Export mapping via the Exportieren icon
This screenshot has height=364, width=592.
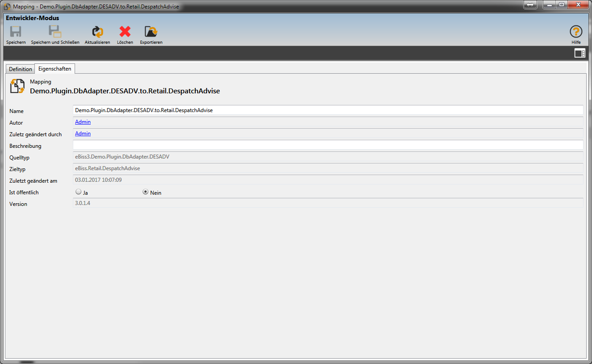(x=151, y=32)
